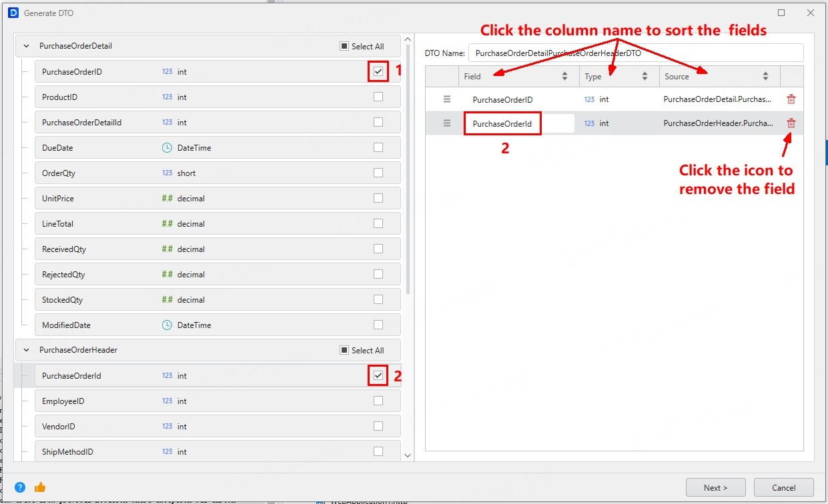Screen dimensions: 828x504
Task: Edit the DTO Name text field
Action: click(635, 53)
